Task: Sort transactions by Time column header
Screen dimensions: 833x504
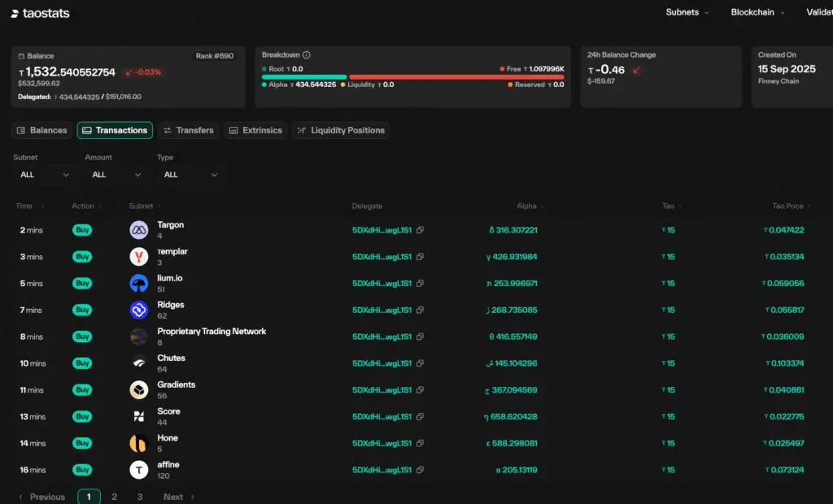Action: point(24,206)
